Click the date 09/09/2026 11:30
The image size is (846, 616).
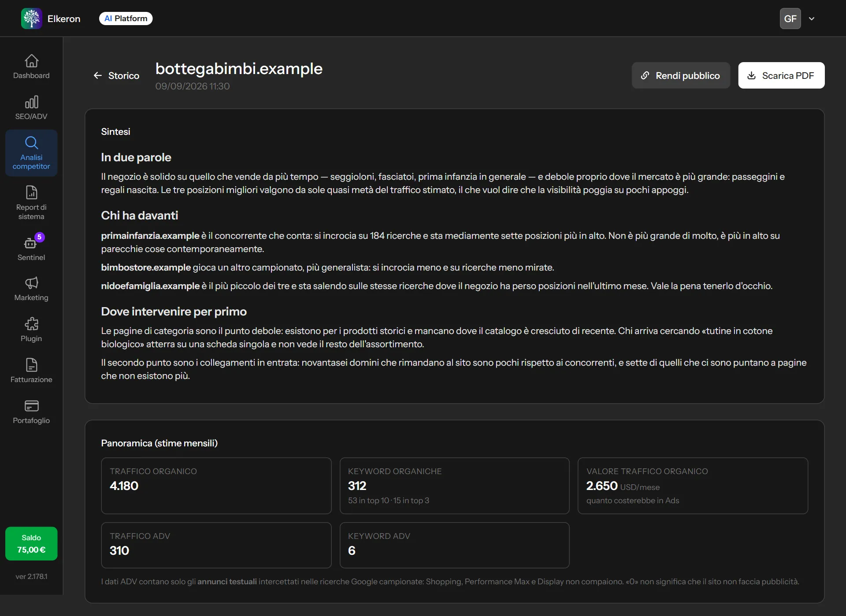coord(193,86)
